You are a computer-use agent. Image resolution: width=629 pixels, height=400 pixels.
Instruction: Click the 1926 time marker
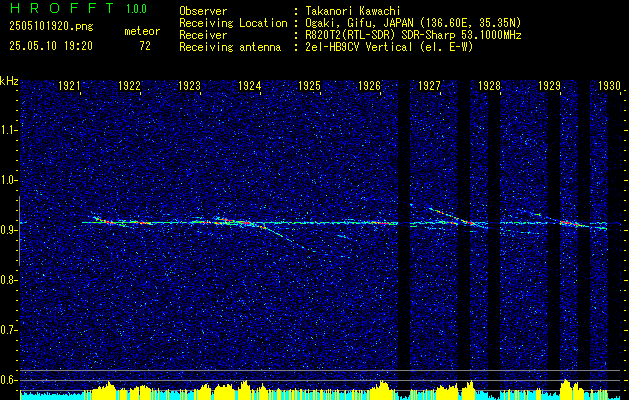tap(369, 85)
